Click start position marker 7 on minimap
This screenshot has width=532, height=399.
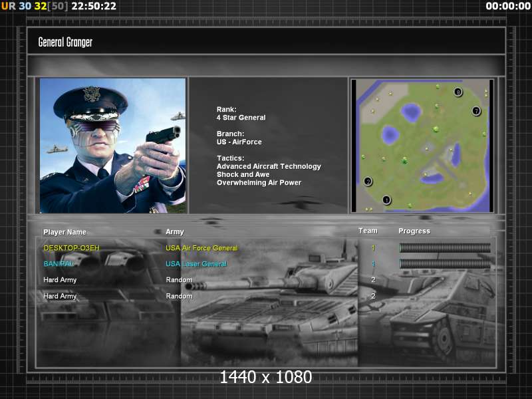476,111
